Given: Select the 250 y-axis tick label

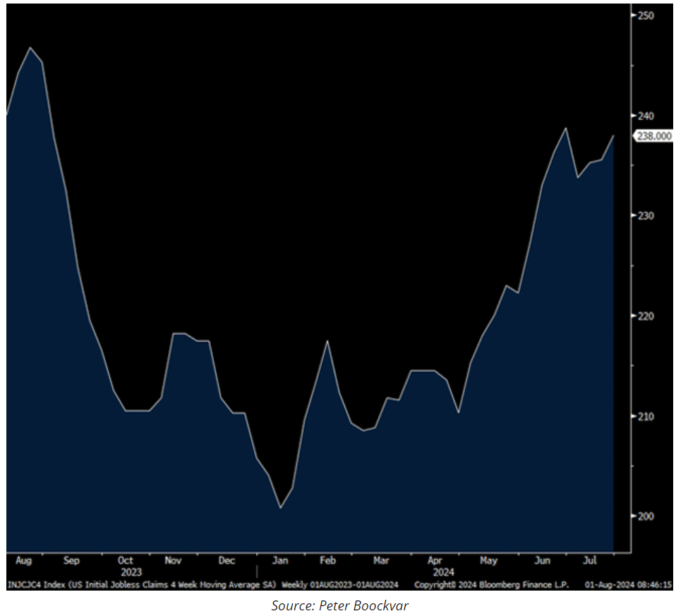Looking at the screenshot, I should 647,16.
